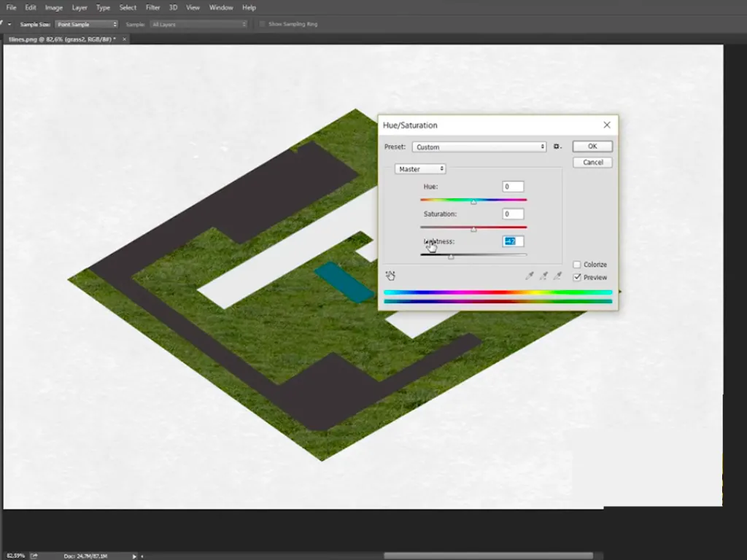Open the Filter menu
Image resolution: width=747 pixels, height=560 pixels.
[152, 7]
